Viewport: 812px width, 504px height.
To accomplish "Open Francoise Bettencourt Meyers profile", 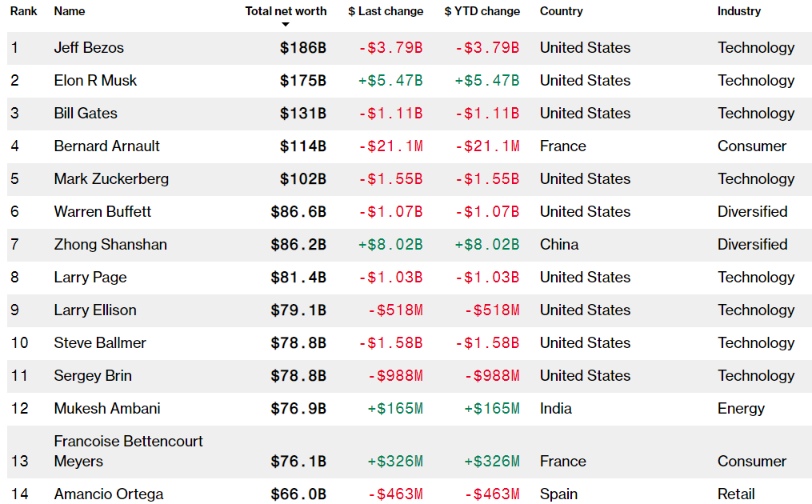I will click(128, 451).
